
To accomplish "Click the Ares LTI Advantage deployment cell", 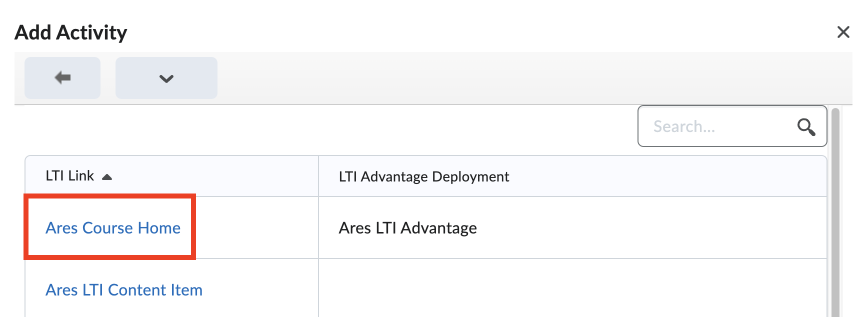I will tap(408, 228).
